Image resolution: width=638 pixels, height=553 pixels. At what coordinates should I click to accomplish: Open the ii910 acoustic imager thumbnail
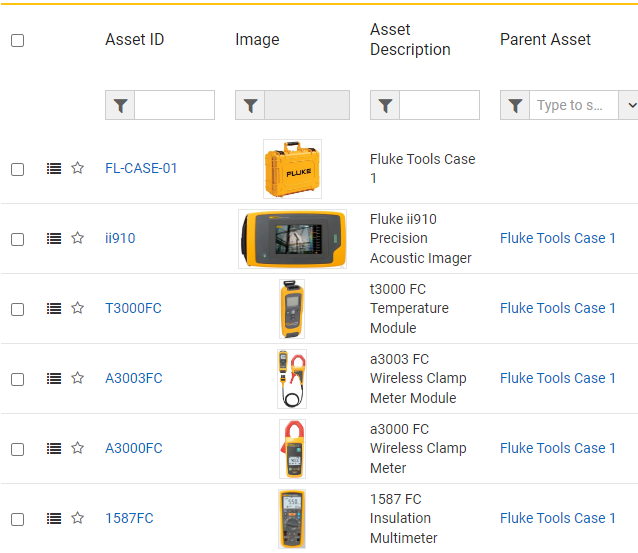tap(293, 239)
